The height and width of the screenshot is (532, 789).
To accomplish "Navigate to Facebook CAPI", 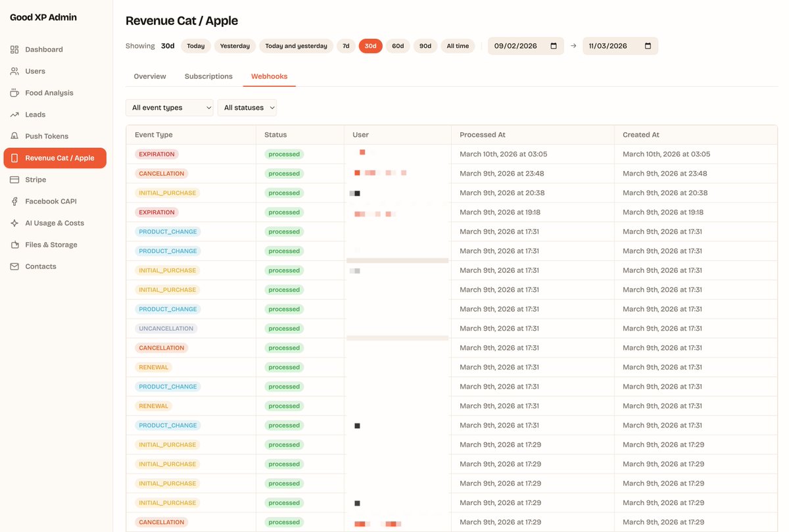I will tap(55, 201).
